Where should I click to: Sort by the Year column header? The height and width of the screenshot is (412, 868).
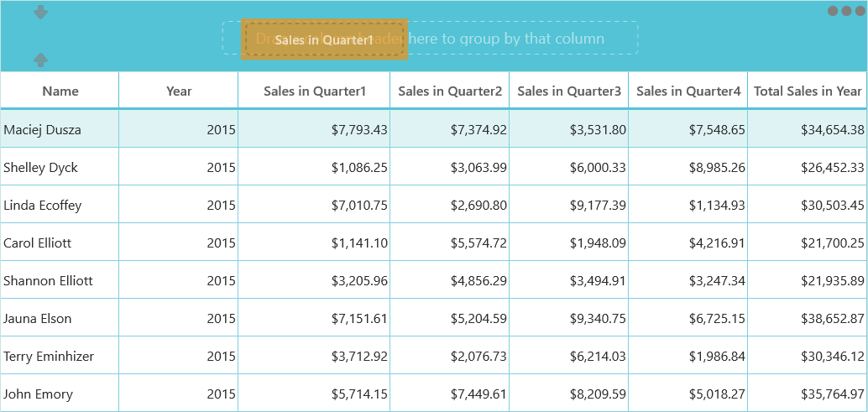pyautogui.click(x=179, y=91)
